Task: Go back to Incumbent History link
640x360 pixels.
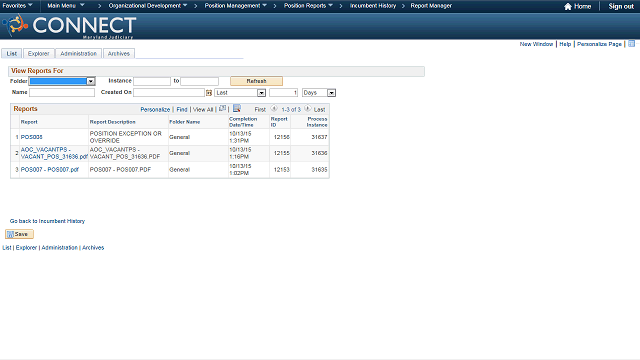Action: pyautogui.click(x=47, y=221)
